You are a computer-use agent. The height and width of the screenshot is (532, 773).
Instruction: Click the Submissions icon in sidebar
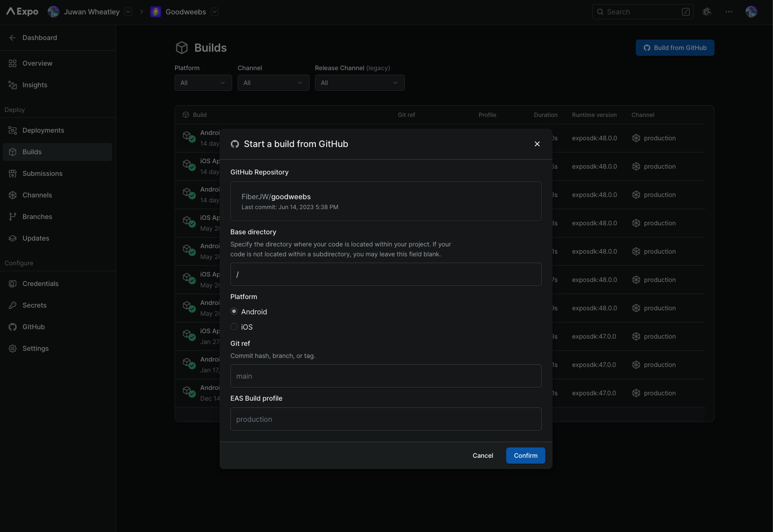13,174
